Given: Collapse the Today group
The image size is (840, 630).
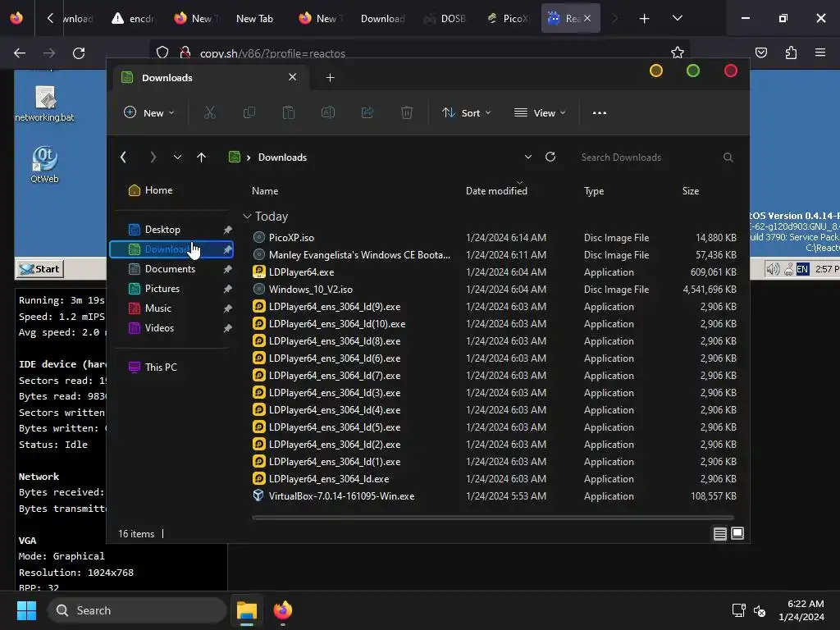Looking at the screenshot, I should point(247,217).
